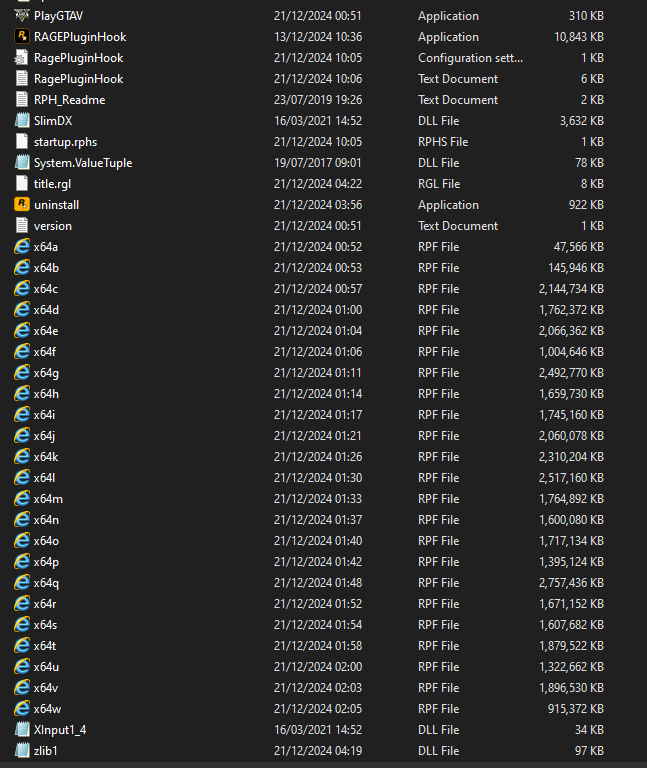Select the file name RPH_Readme

pos(70,100)
